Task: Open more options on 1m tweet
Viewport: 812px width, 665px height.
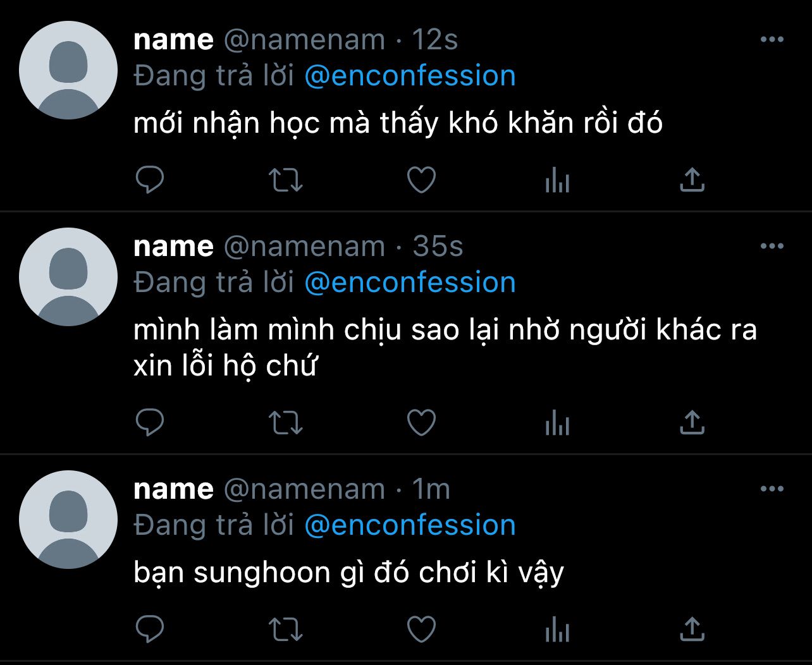Action: click(772, 489)
